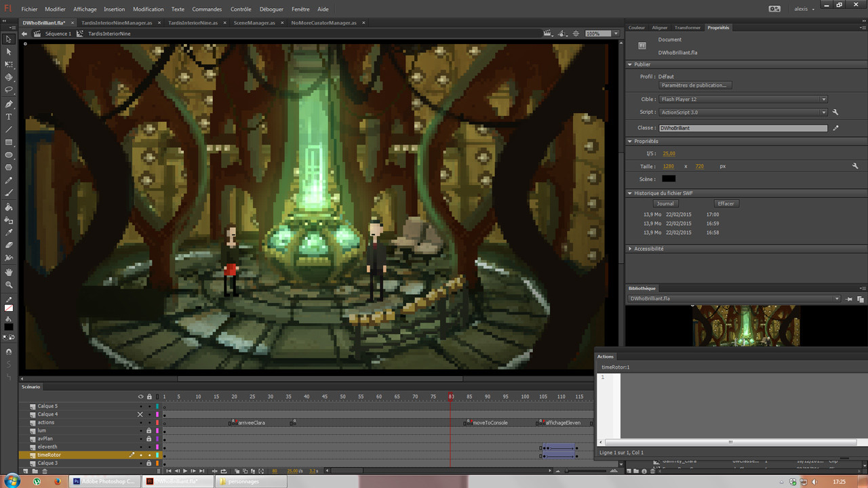
Task: Click Paramètres de publication button
Action: (x=694, y=85)
